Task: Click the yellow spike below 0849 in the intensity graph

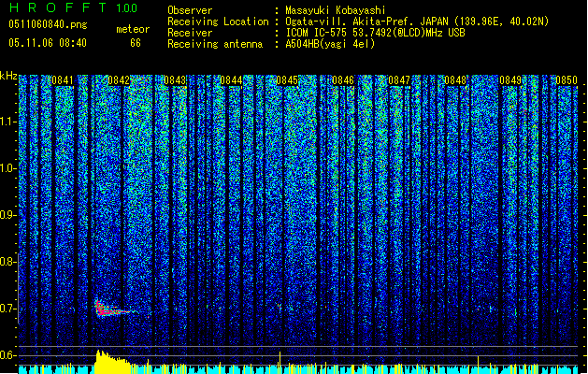Action: (478, 365)
